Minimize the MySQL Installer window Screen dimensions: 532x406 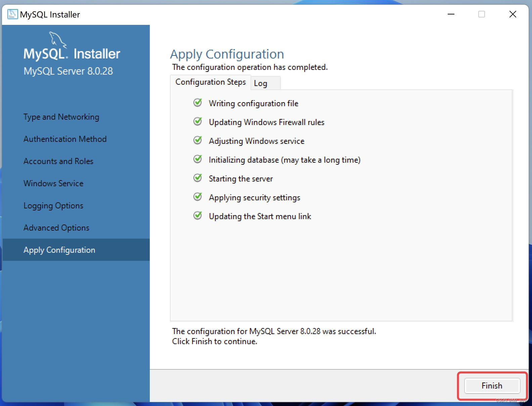pyautogui.click(x=451, y=14)
